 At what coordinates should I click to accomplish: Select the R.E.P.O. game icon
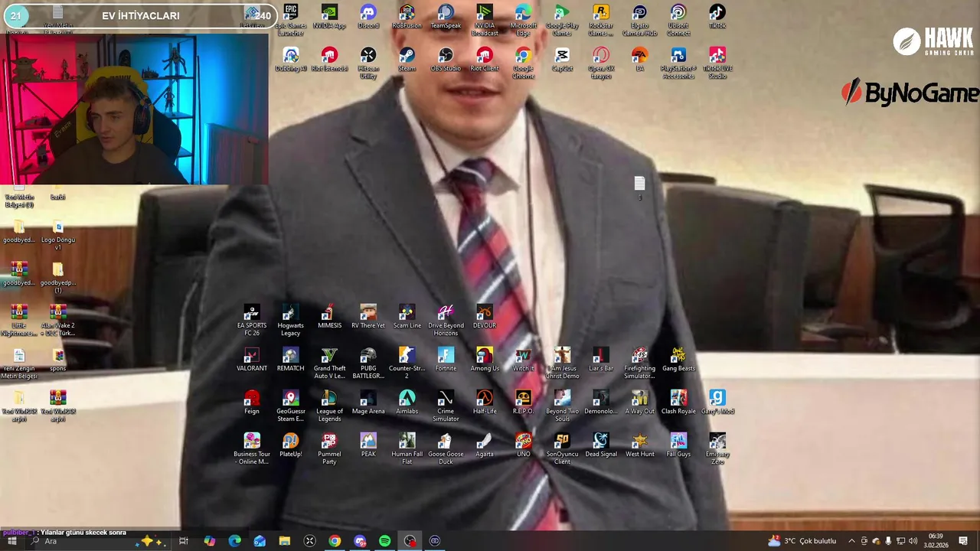coord(523,403)
